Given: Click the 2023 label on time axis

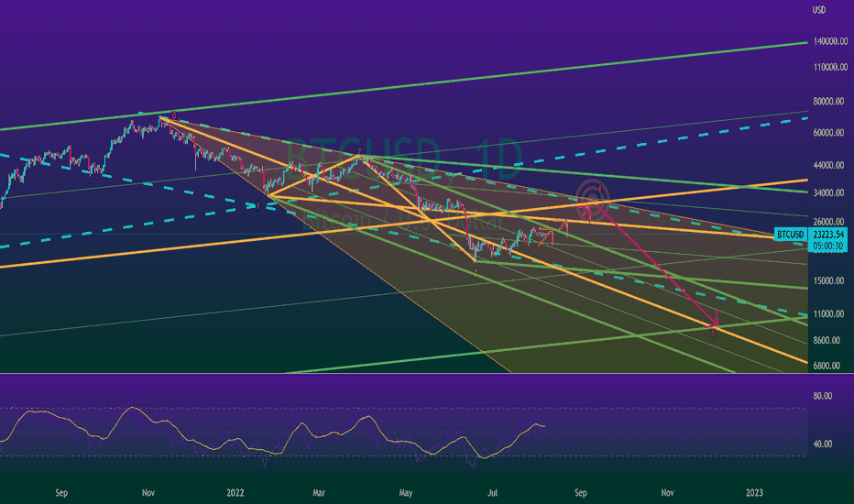Looking at the screenshot, I should point(754,493).
